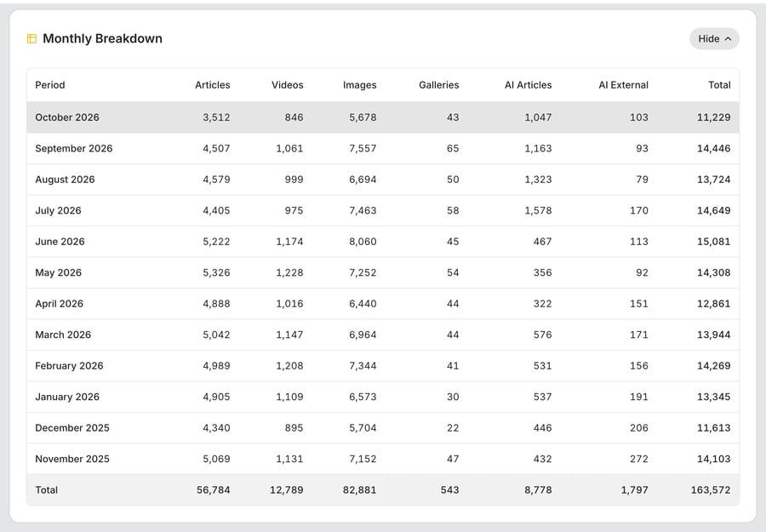Click April 2026 videos value 1,016

point(289,303)
